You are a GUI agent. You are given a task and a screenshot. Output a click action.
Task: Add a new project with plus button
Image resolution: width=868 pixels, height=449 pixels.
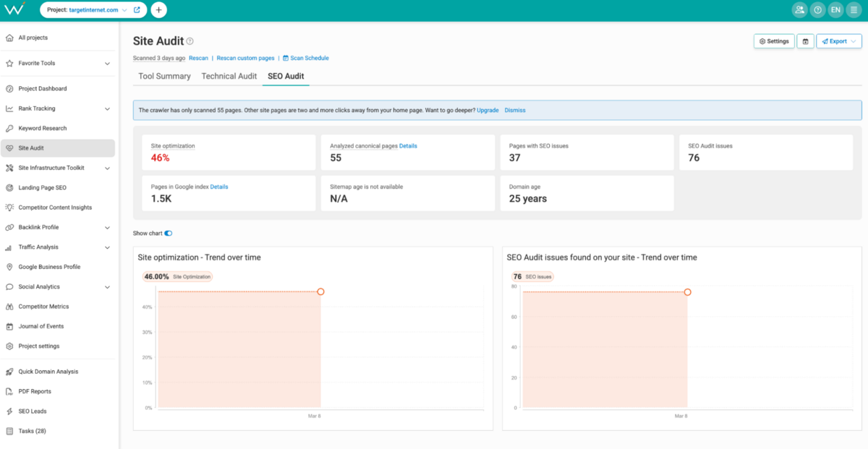[x=159, y=10]
